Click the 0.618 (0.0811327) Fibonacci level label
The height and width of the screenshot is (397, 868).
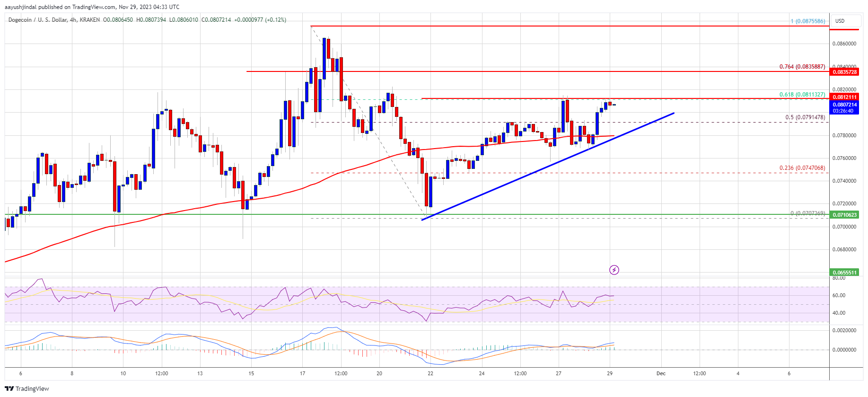(802, 95)
